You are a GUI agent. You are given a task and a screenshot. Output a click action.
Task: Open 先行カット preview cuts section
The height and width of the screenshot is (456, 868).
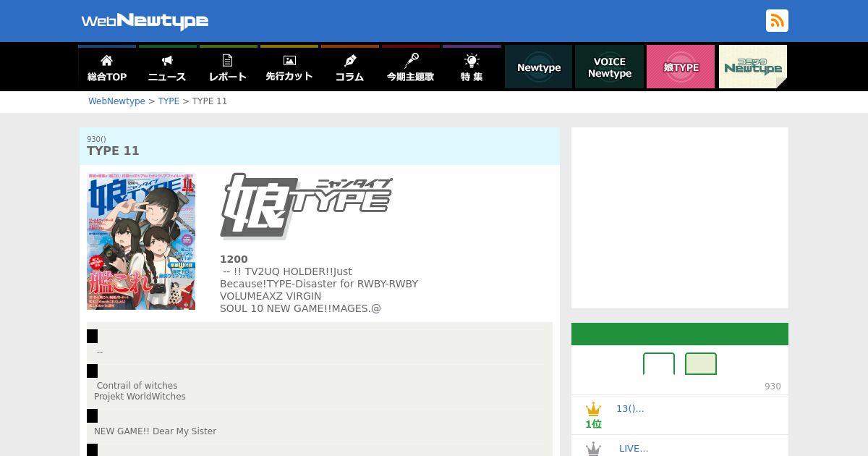(x=289, y=67)
